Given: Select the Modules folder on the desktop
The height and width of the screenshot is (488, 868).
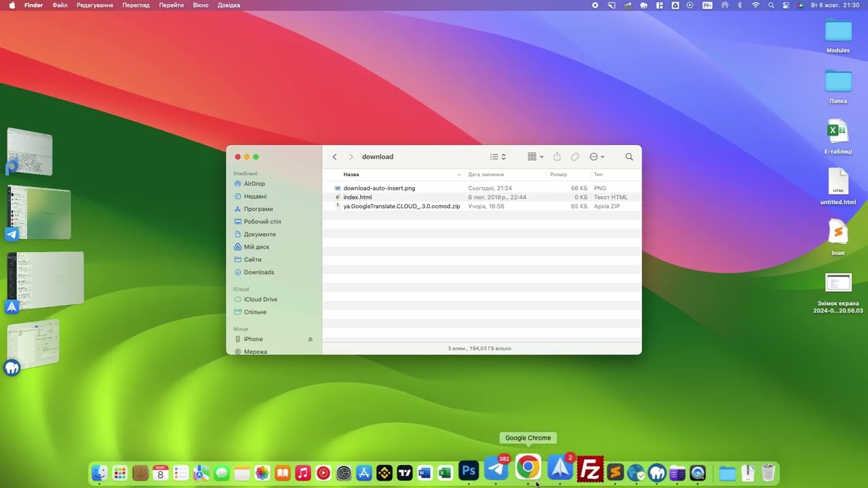Looking at the screenshot, I should point(838,37).
